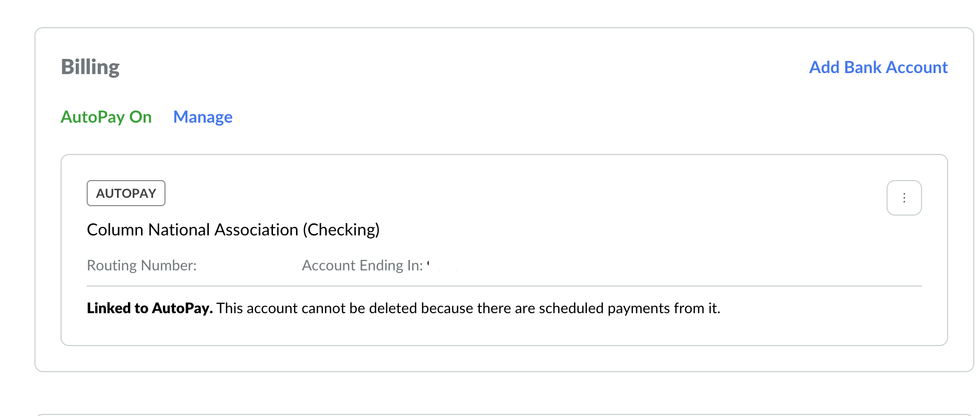
Task: Click the Routing Number label
Action: pos(141,265)
